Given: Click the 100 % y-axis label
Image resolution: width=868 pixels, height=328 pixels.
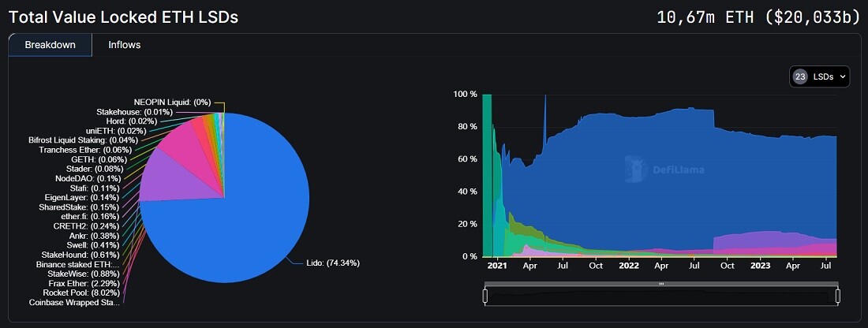Looking at the screenshot, I should [x=465, y=95].
